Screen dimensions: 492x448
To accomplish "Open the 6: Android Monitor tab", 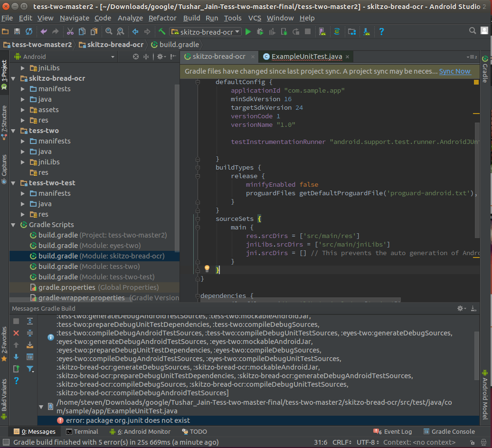I will coord(140,432).
